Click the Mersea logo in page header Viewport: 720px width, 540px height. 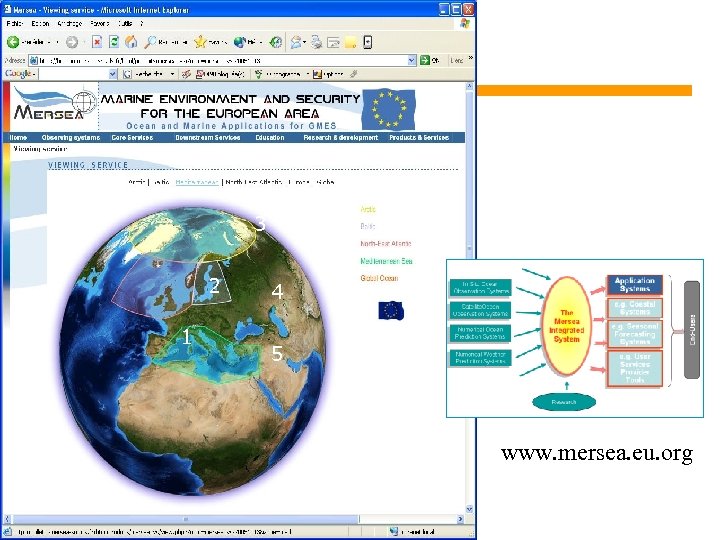(x=54, y=105)
